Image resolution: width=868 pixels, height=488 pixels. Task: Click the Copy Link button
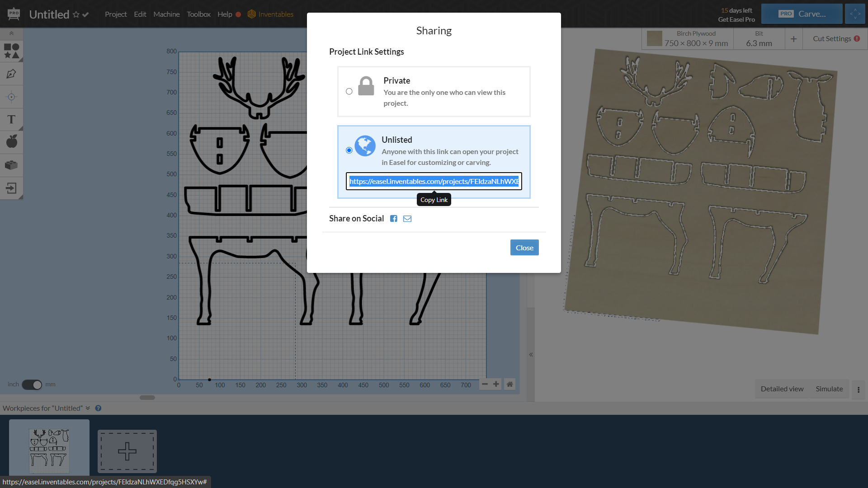click(434, 199)
